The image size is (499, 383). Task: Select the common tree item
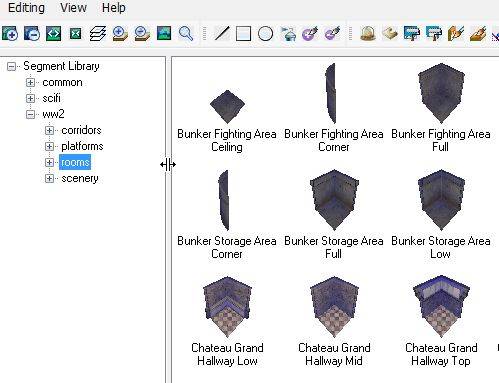point(62,82)
